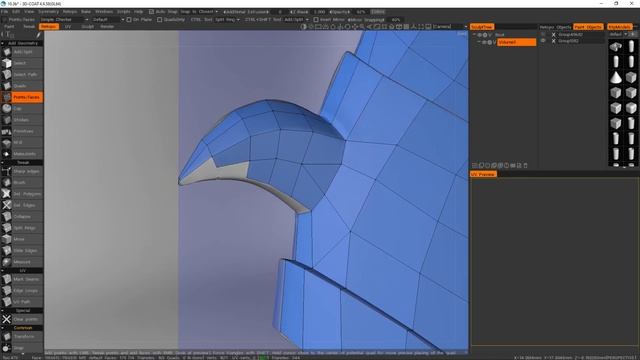640x360 pixels.
Task: Pick the cone model in KitModels
Action: 616,77
